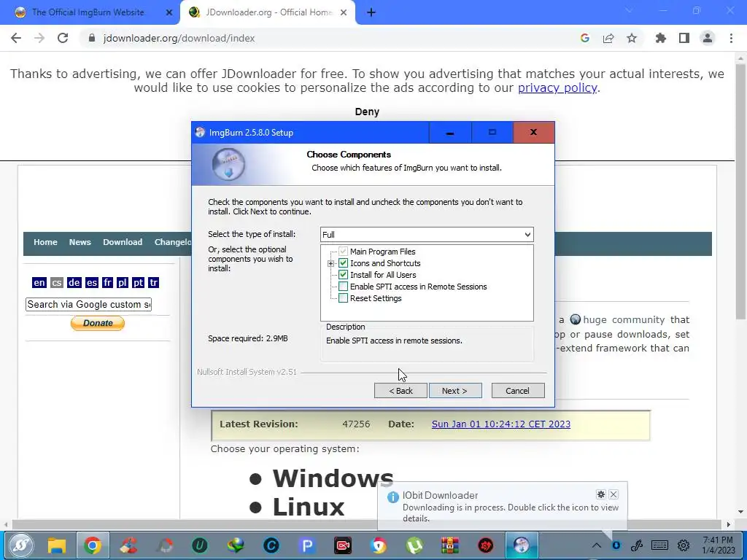Click the Google custom search field
747x560 pixels.
(x=88, y=304)
